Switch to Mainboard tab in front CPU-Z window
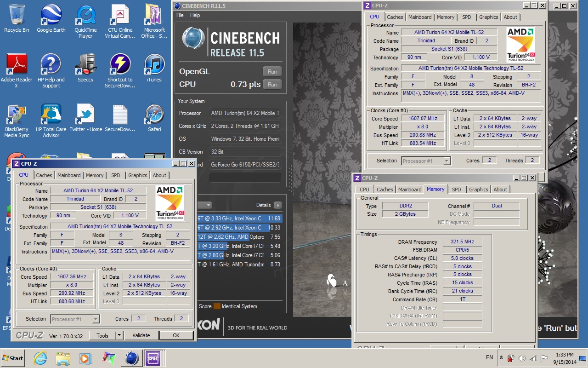Image resolution: width=588 pixels, height=368 pixels. pos(69,175)
